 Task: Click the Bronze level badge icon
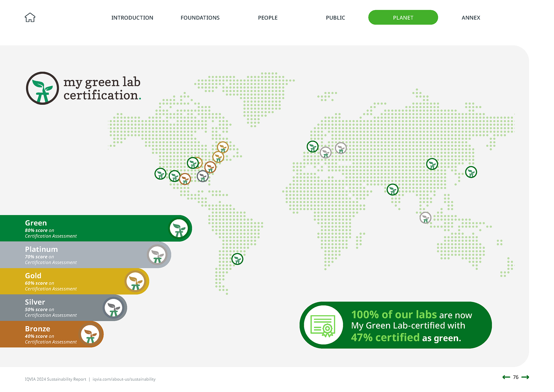pos(90,334)
